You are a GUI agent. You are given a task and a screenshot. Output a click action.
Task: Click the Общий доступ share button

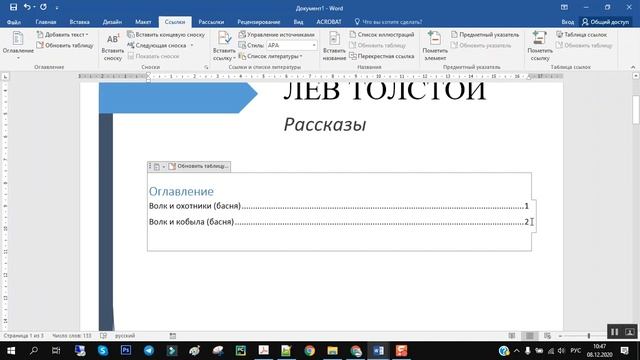pyautogui.click(x=606, y=22)
